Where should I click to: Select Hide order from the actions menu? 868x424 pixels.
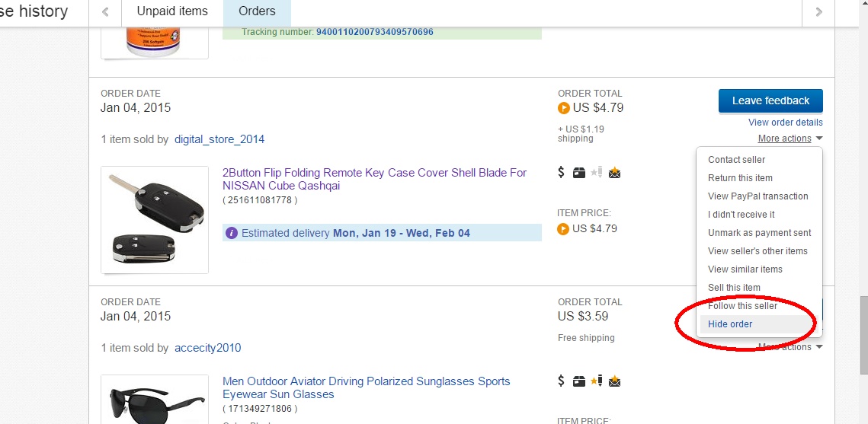click(730, 324)
